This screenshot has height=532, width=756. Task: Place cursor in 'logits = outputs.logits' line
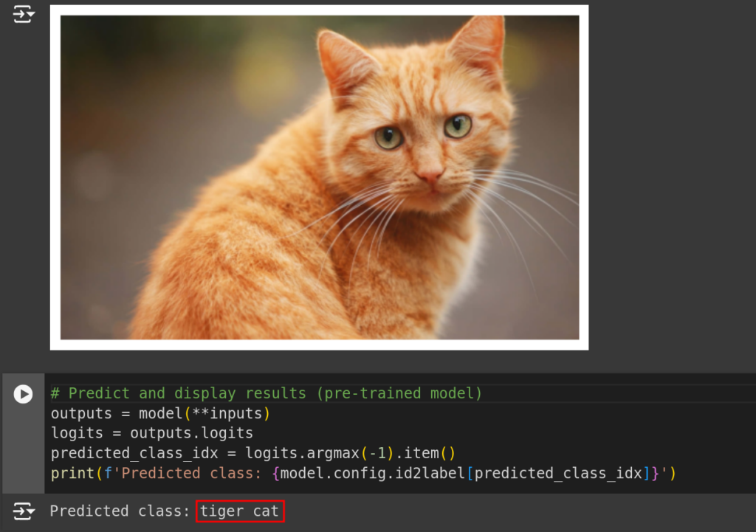pos(152,433)
